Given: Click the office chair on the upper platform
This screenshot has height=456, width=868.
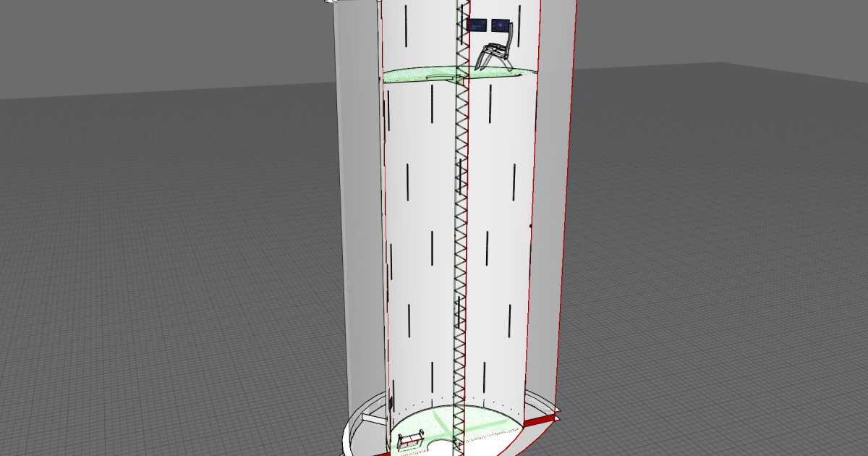Looking at the screenshot, I should pos(495,51).
